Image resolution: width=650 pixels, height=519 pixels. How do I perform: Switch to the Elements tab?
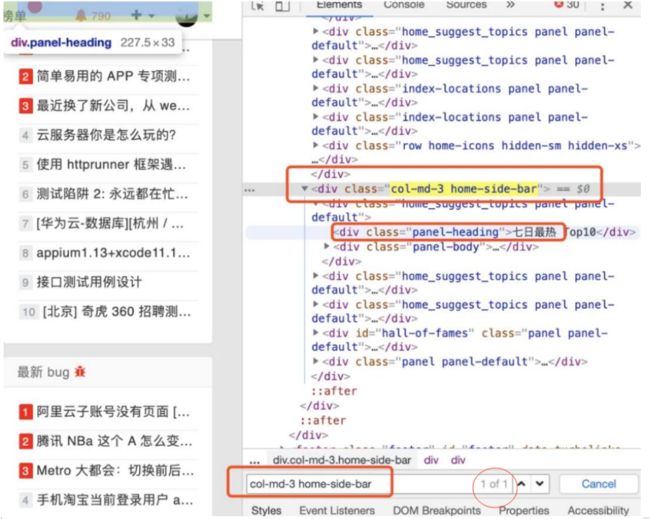[x=339, y=5]
